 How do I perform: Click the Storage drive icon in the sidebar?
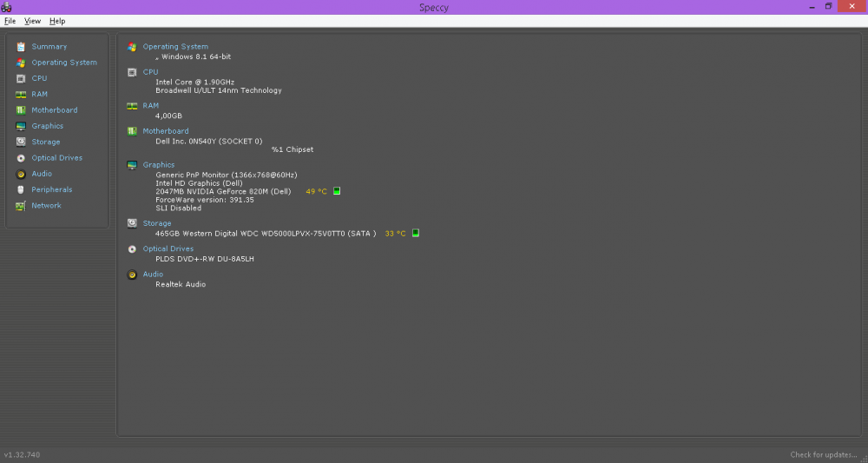click(21, 142)
